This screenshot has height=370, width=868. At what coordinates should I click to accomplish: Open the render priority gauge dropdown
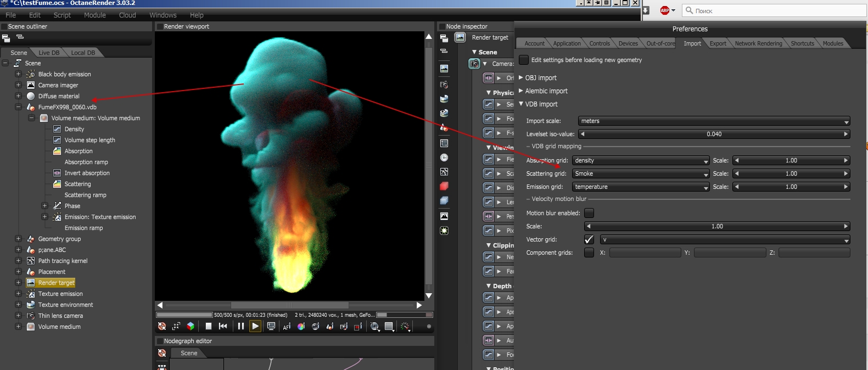pos(405,326)
